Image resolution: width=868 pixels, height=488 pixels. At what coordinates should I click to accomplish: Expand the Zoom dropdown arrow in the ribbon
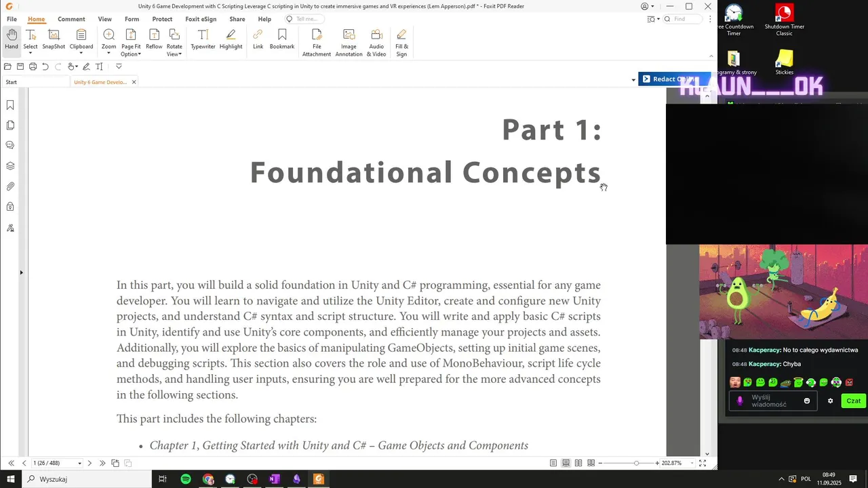coord(108,54)
